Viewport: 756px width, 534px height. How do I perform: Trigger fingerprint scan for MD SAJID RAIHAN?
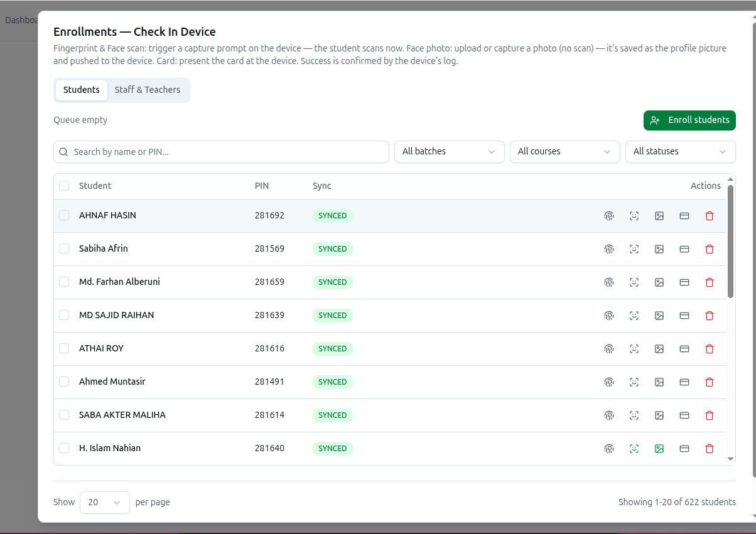[x=609, y=316]
